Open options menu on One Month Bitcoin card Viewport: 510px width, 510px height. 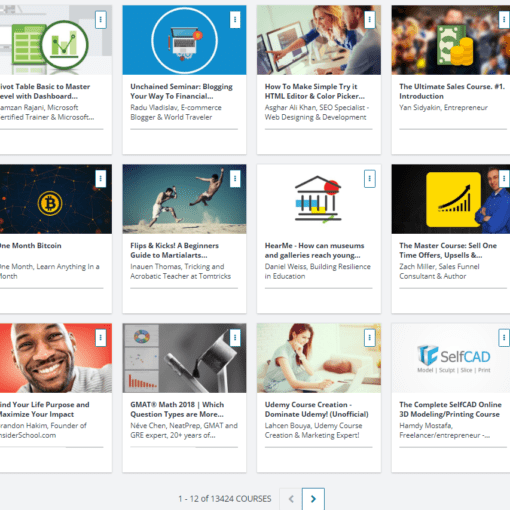coord(101,179)
